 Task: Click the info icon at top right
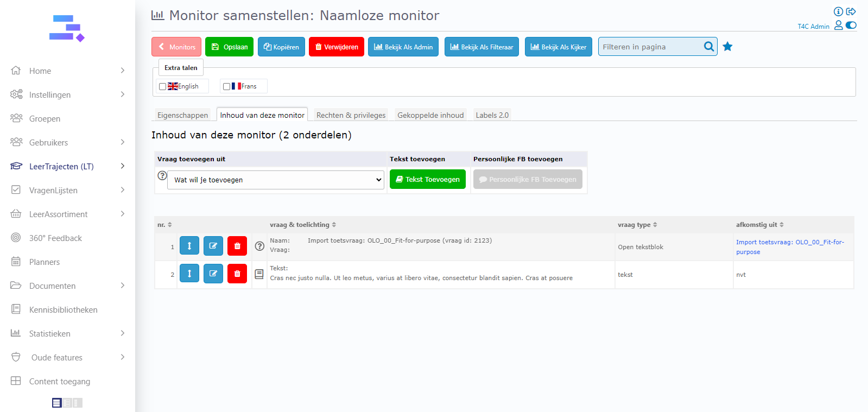[x=838, y=11]
